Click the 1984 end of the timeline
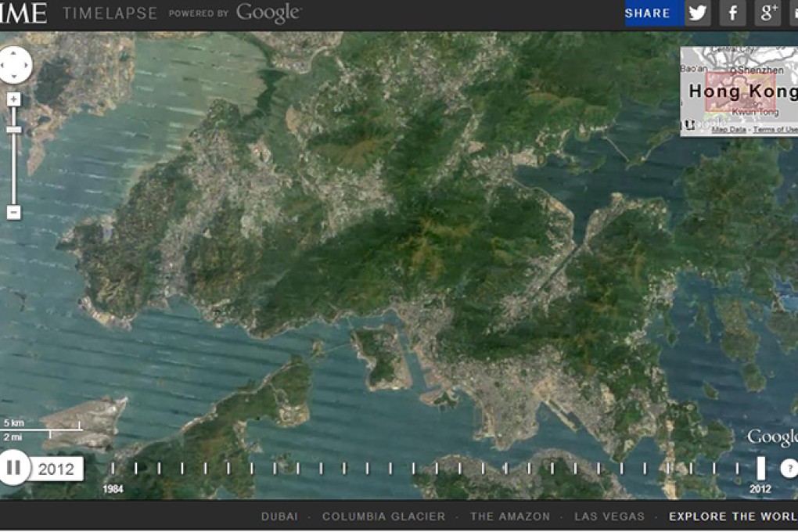The width and height of the screenshot is (798, 532). (113, 469)
